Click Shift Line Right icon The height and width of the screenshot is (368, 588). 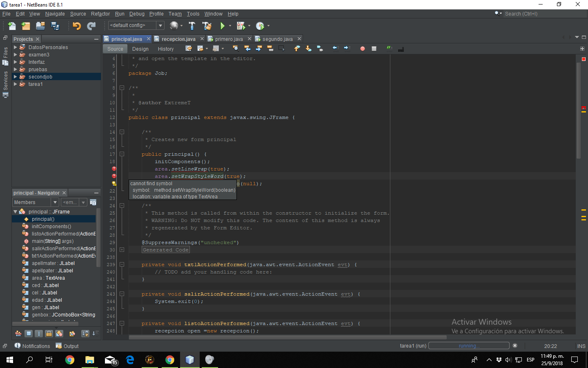(347, 48)
